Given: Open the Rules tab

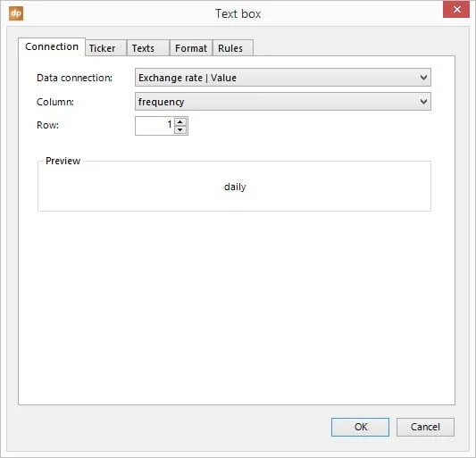Looking at the screenshot, I should pos(233,48).
